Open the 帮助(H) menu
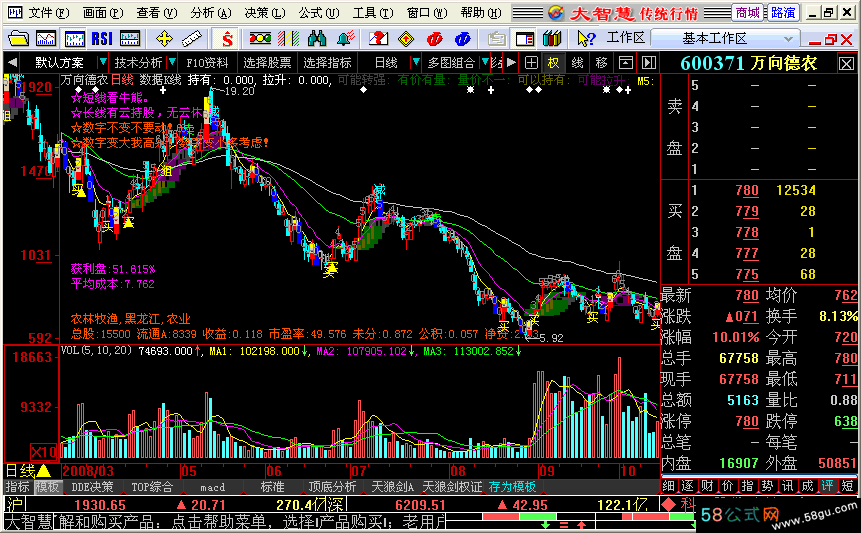 [480, 13]
